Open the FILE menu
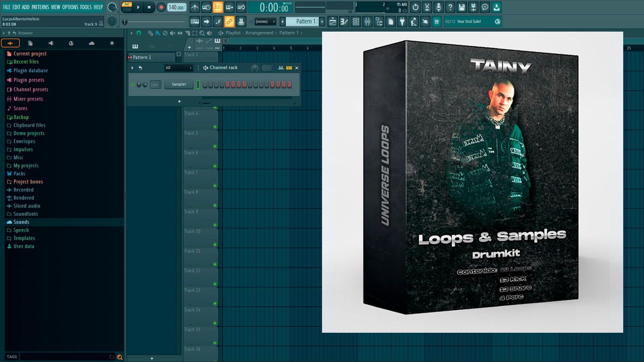This screenshot has width=644, height=362. coord(7,7)
